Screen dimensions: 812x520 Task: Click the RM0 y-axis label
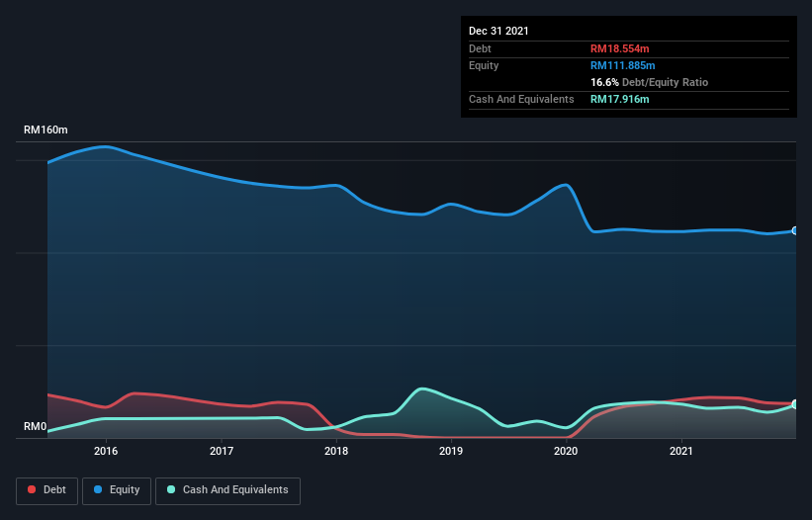pos(36,427)
